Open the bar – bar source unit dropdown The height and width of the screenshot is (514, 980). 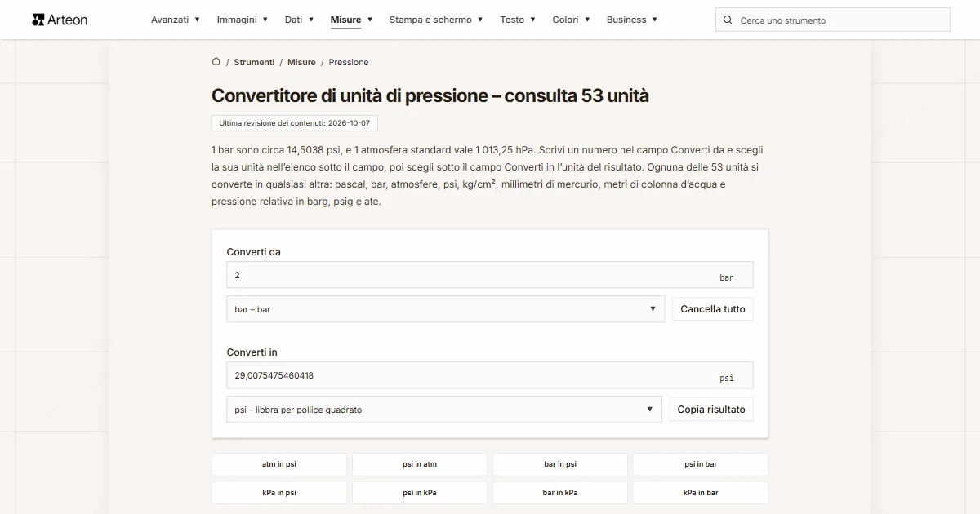(446, 309)
